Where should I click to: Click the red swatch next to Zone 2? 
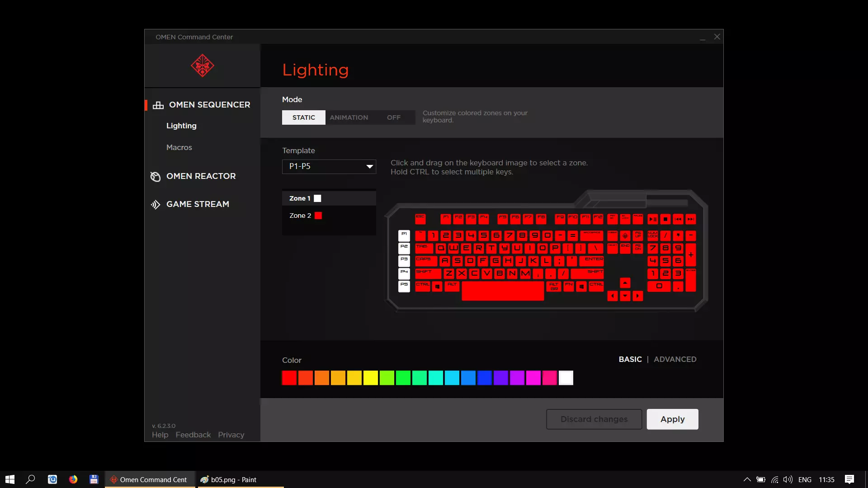click(318, 216)
